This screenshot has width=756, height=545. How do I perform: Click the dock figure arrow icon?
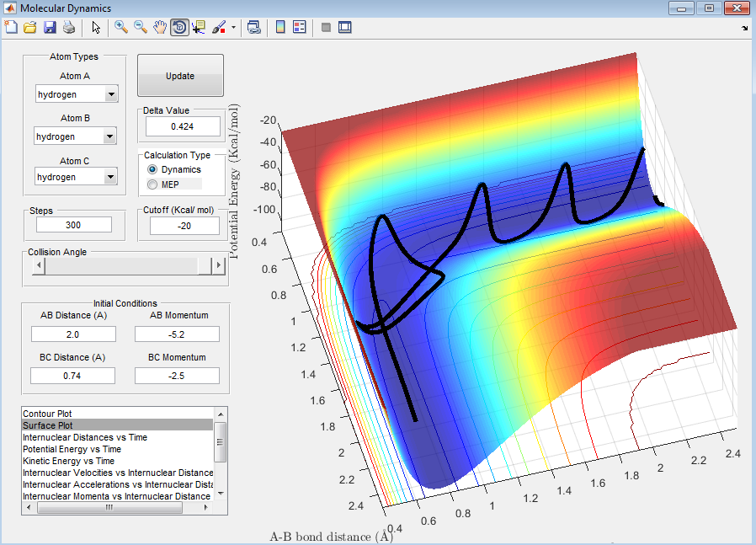coord(745,29)
